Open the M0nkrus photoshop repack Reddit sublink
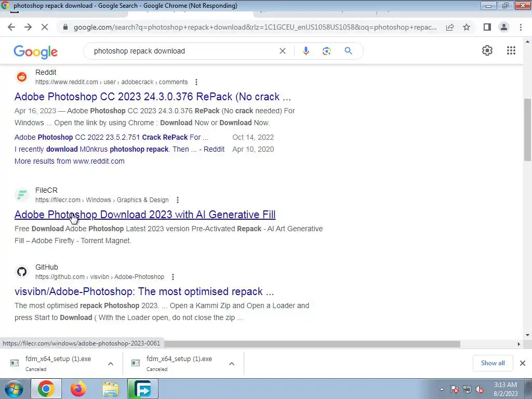532x399 pixels. (119, 149)
